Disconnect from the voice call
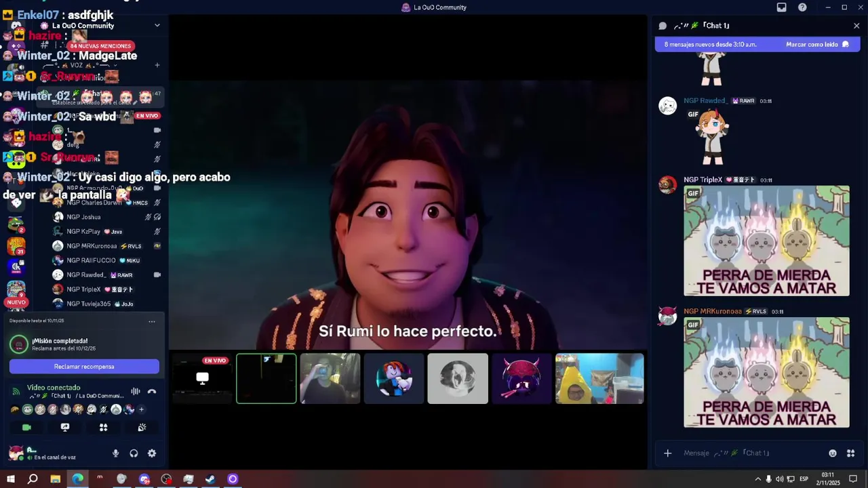The image size is (868, 488). click(x=152, y=391)
